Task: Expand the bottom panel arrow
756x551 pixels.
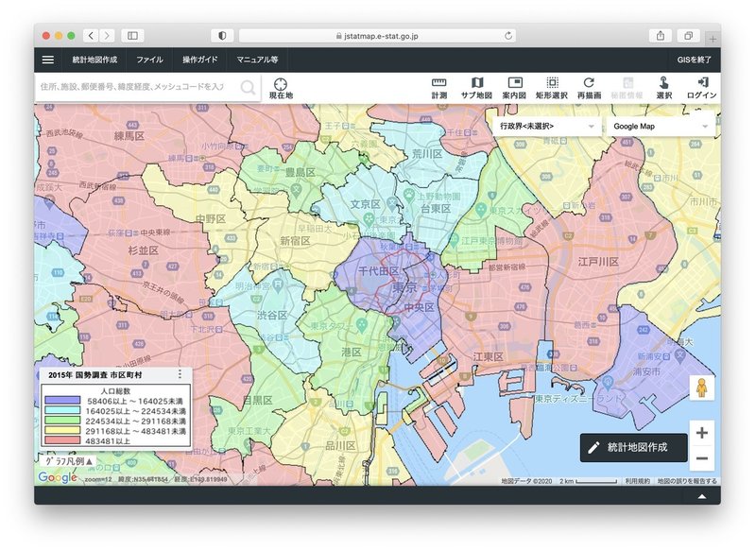Action: click(702, 496)
